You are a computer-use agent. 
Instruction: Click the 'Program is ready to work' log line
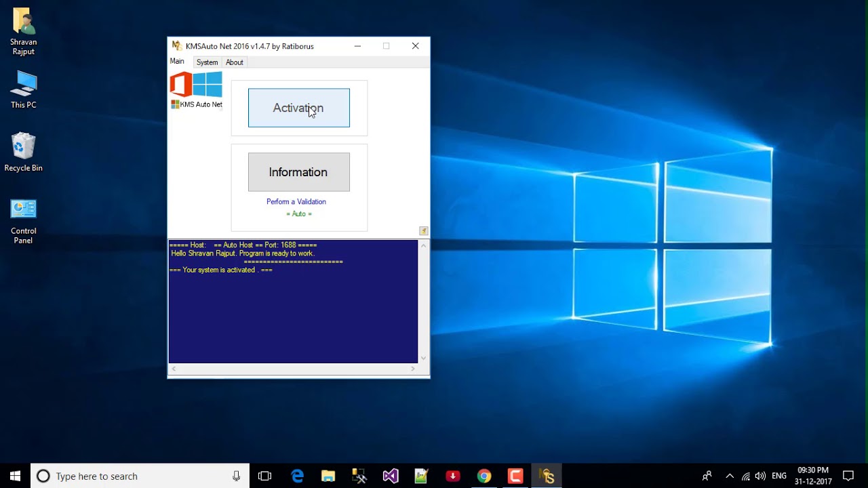(x=243, y=253)
